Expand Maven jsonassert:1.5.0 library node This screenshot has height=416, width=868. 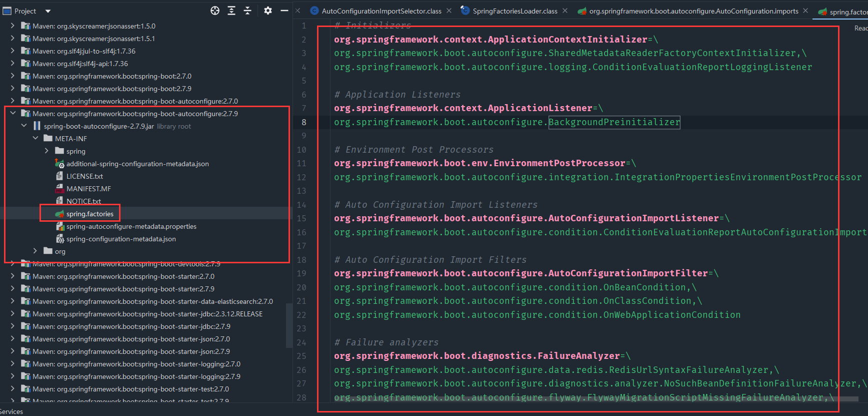click(12, 26)
